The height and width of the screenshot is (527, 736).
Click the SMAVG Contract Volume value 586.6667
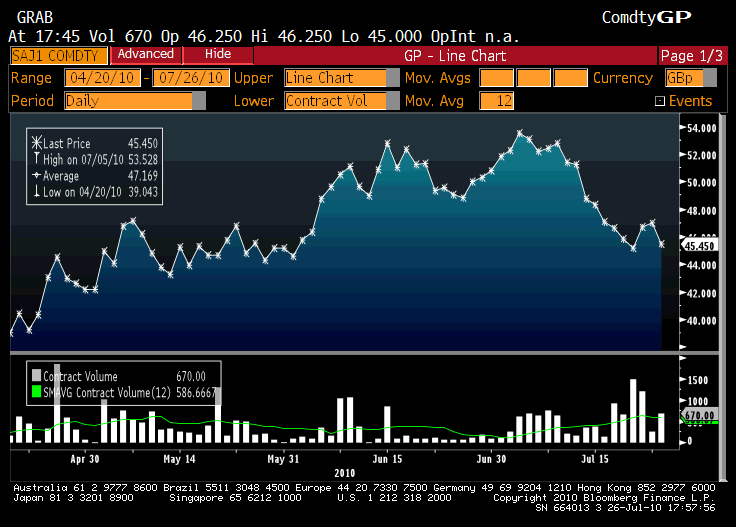coord(196,392)
